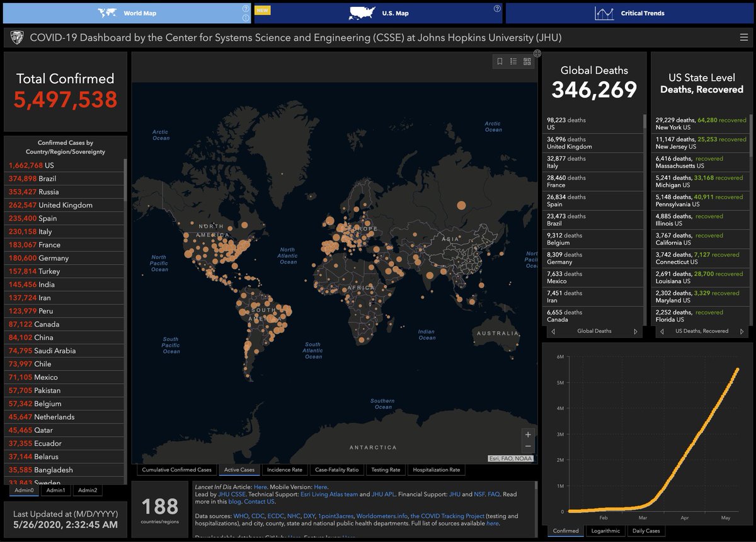
Task: Click the Contact US link
Action: point(259,502)
